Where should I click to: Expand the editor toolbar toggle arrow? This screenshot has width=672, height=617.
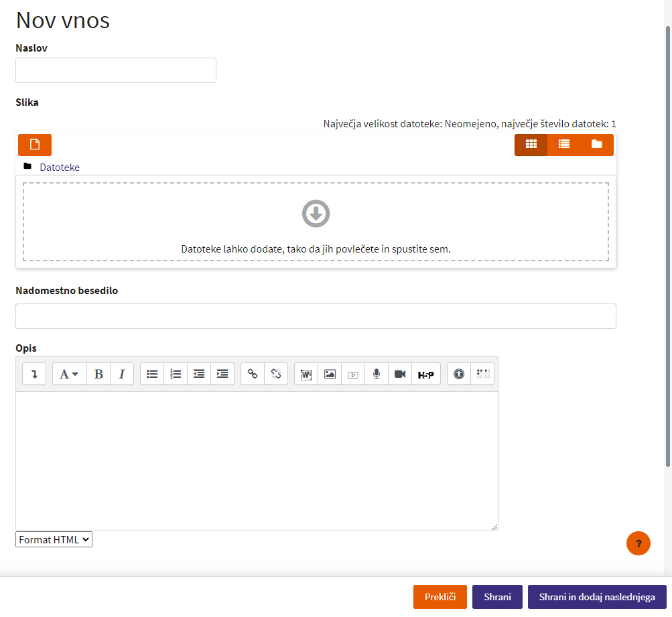tap(34, 374)
